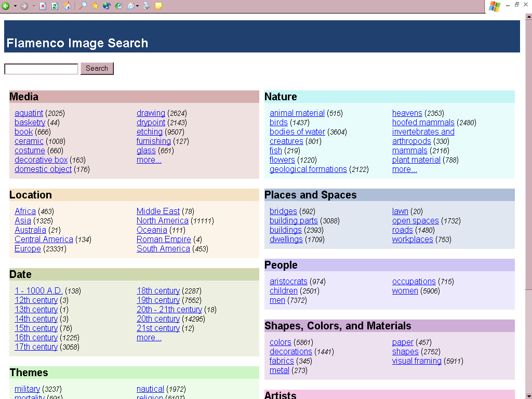Expand the Back button history dropdown arrow
Image resolution: width=532 pixels, height=399 pixels.
point(15,6)
